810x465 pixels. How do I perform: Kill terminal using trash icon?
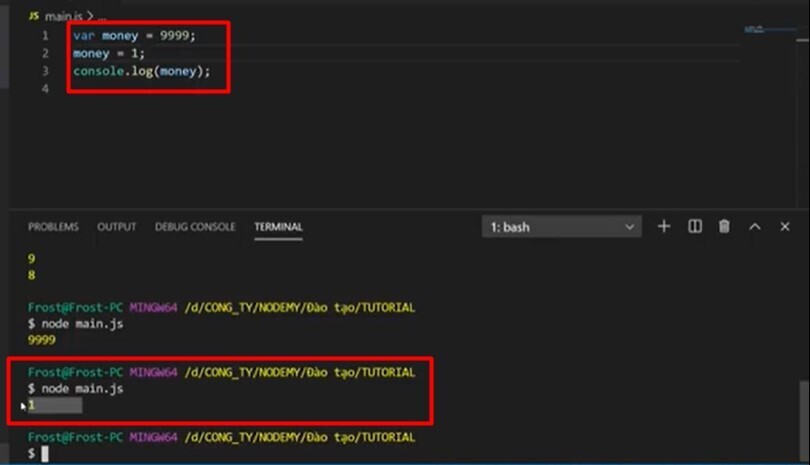coord(724,226)
